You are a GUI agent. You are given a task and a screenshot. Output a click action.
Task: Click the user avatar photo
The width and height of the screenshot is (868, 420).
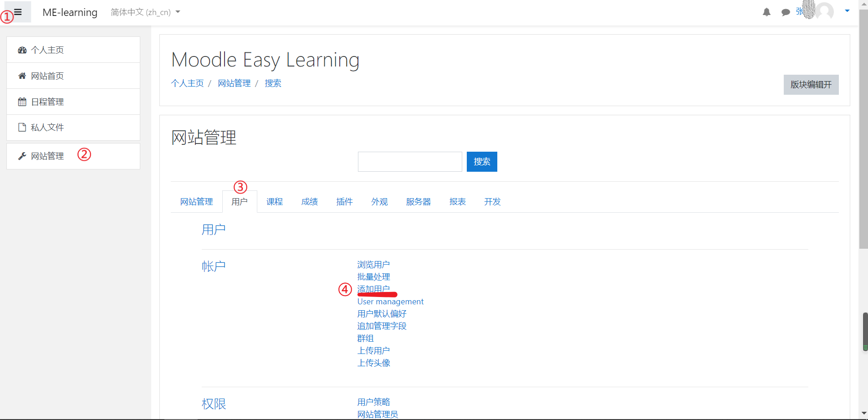[x=825, y=12]
